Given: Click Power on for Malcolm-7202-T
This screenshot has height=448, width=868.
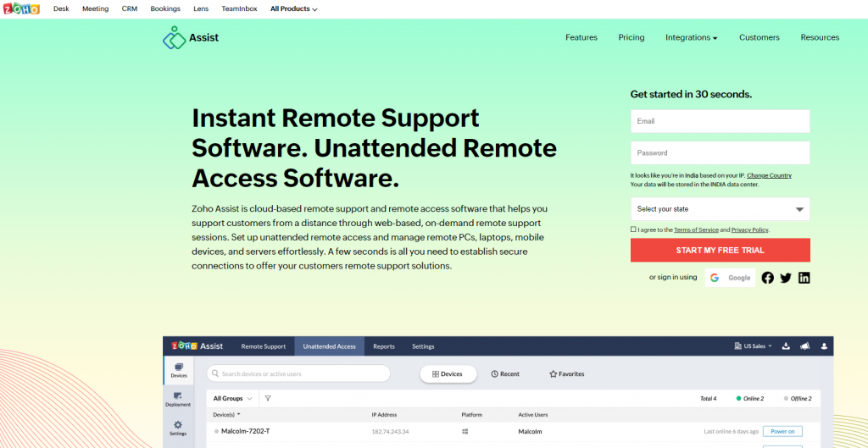Looking at the screenshot, I should pyautogui.click(x=782, y=431).
